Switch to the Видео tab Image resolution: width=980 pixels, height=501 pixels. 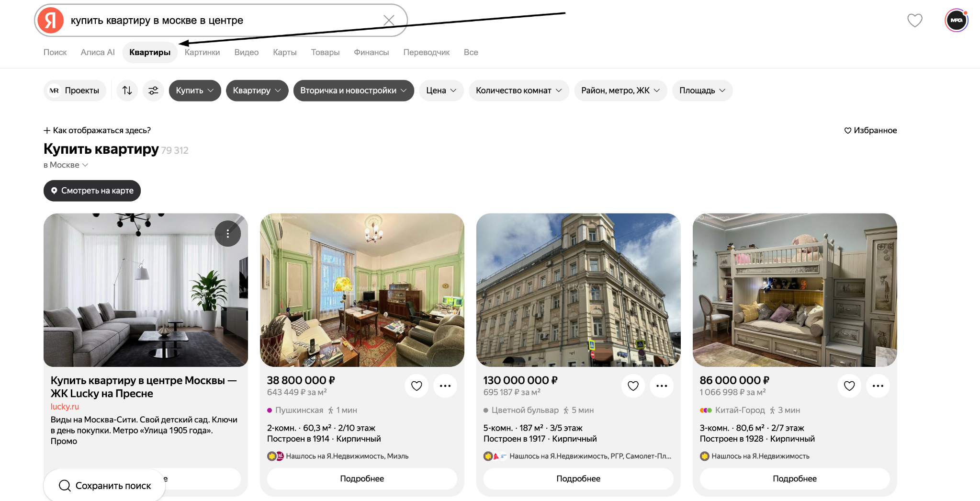247,52
